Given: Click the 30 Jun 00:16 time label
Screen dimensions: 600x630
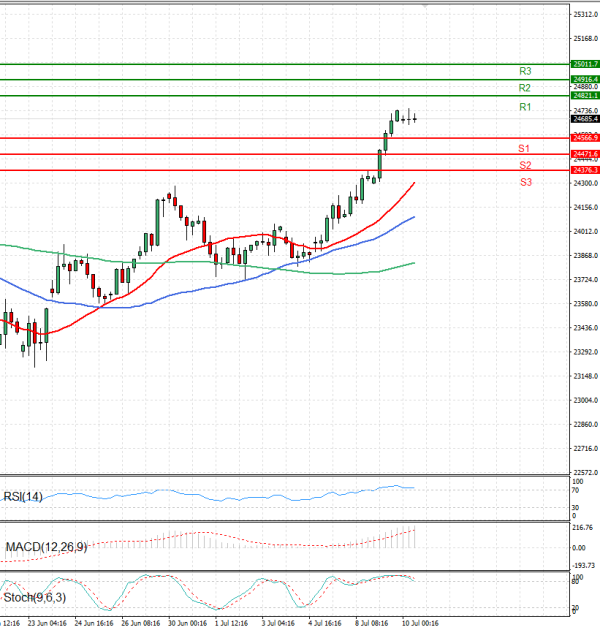Looking at the screenshot, I should click(188, 624).
